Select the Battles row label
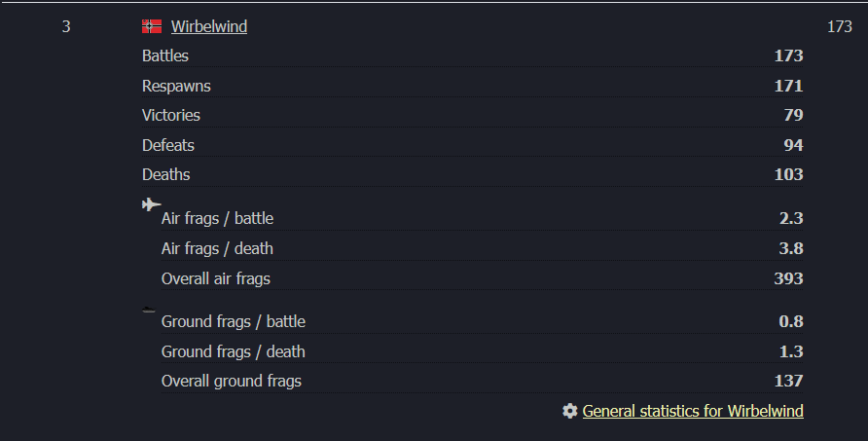The width and height of the screenshot is (868, 441). pyautogui.click(x=165, y=55)
